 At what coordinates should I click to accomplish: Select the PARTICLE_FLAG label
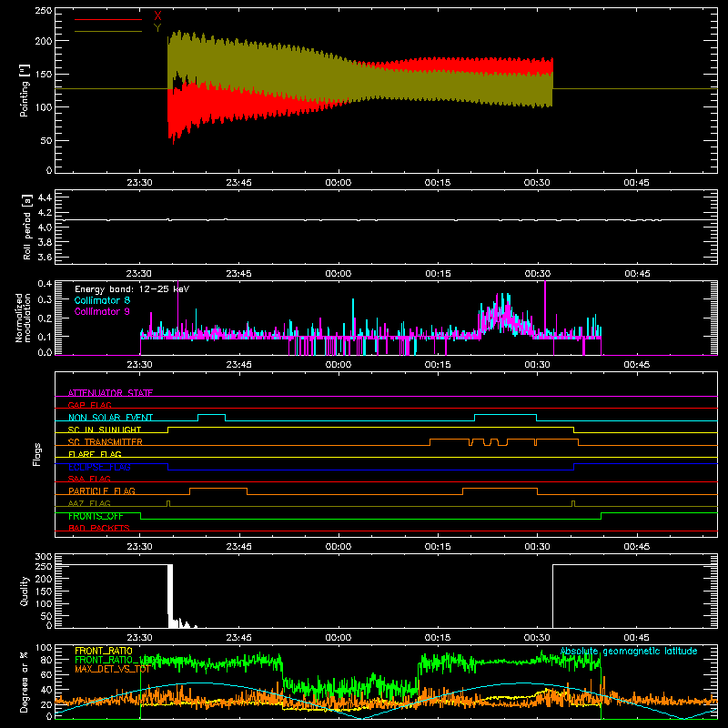[x=102, y=490]
